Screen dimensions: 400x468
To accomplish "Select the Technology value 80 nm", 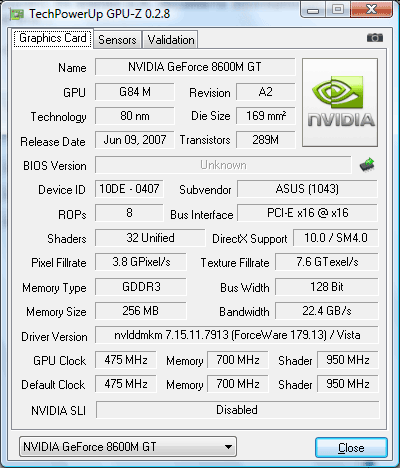I will [135, 116].
